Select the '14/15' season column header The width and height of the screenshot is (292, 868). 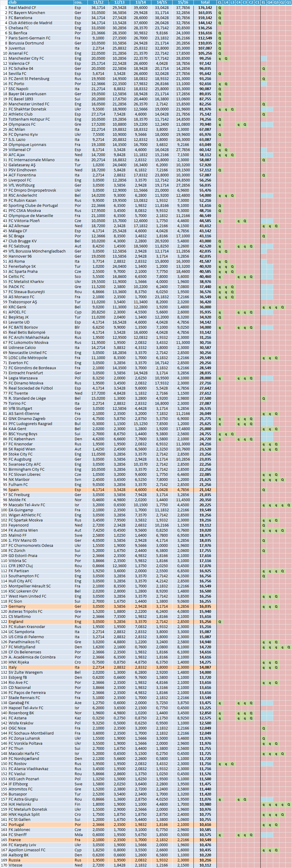[162, 2]
